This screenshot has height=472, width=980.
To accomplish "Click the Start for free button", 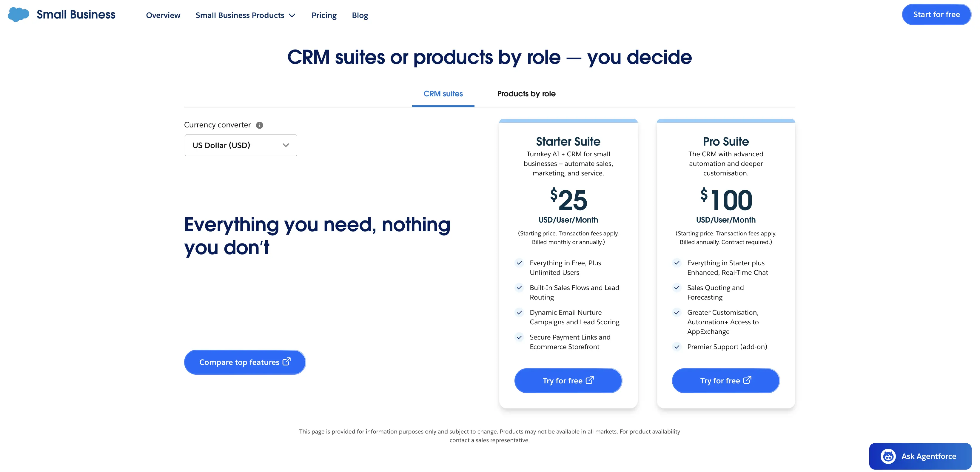I will (936, 14).
